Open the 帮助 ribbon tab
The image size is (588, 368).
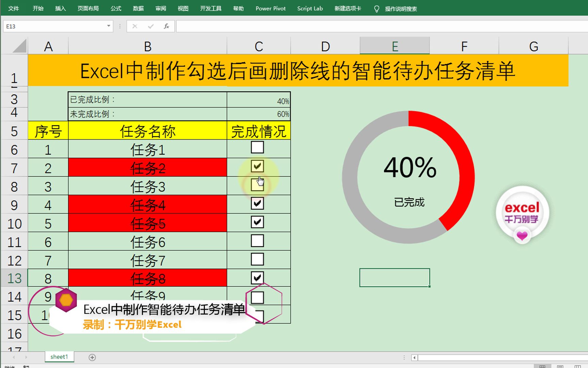[238, 9]
